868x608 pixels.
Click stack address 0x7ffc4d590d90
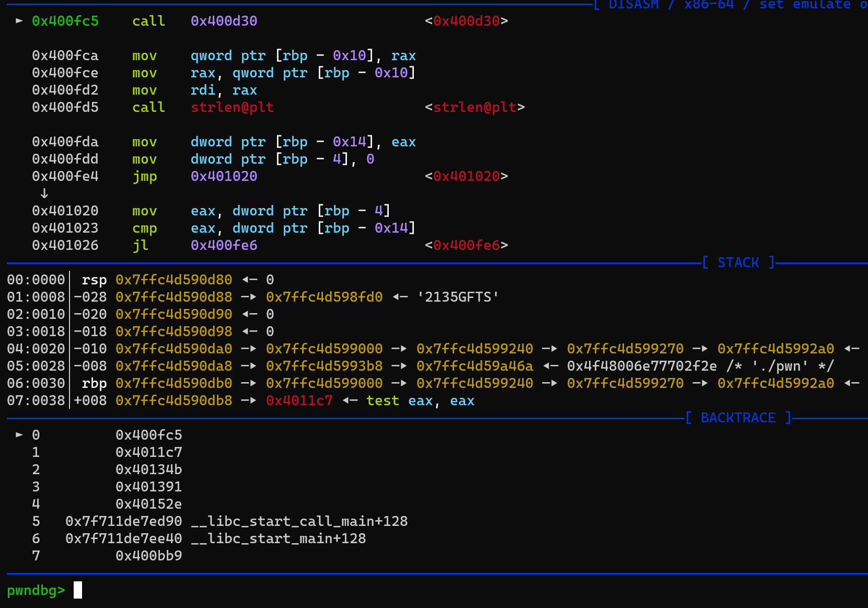[174, 314]
